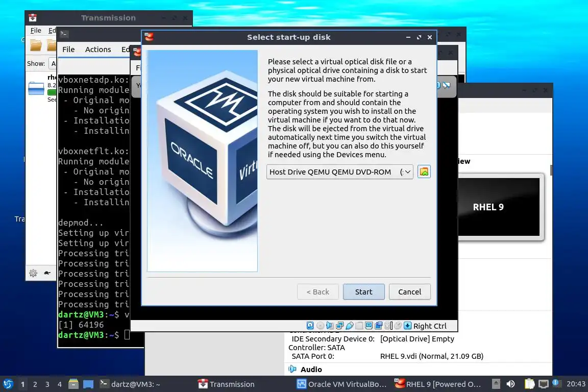This screenshot has height=392, width=588.
Task: Click the network monitor icon in system tray
Action: click(x=544, y=384)
